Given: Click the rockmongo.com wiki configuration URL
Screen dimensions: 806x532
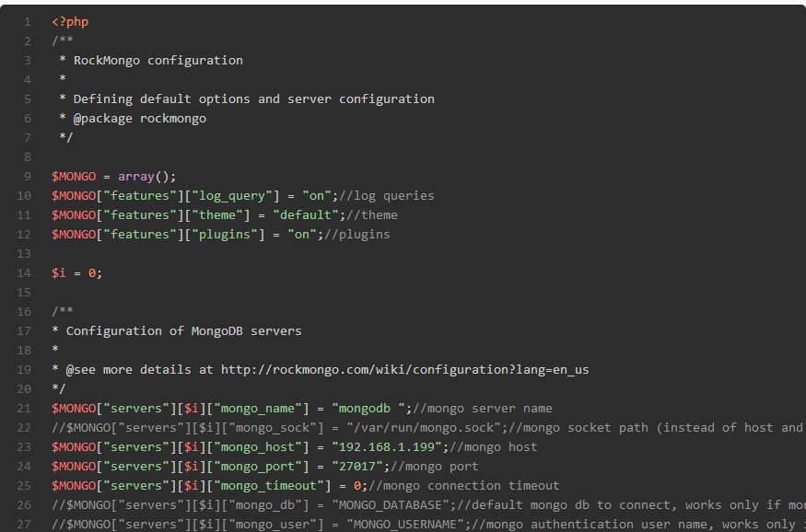Looking at the screenshot, I should [404, 369].
